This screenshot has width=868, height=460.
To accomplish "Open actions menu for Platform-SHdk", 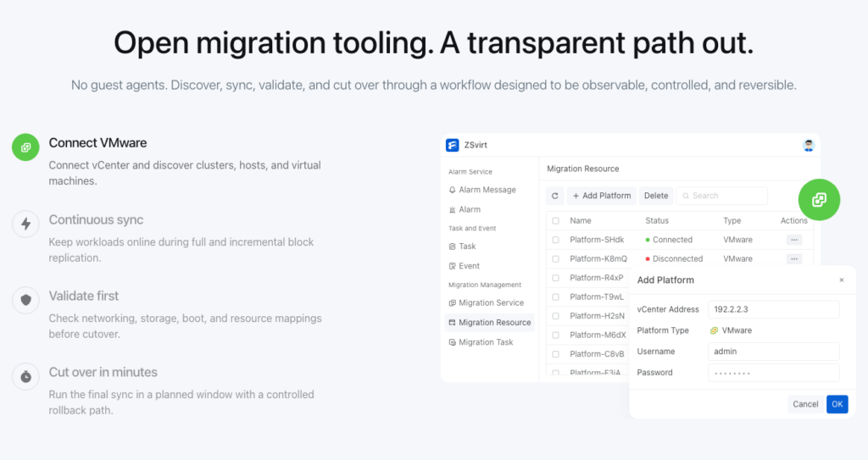I will coord(793,240).
